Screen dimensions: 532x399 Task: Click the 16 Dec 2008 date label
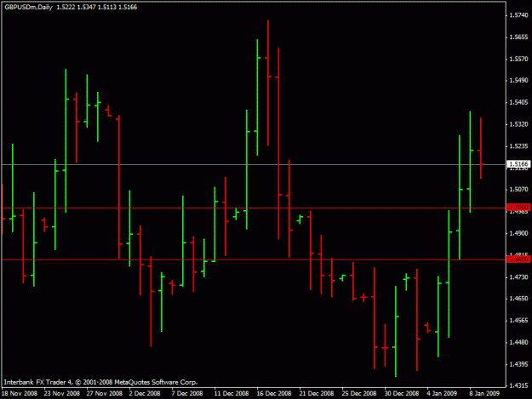(274, 394)
